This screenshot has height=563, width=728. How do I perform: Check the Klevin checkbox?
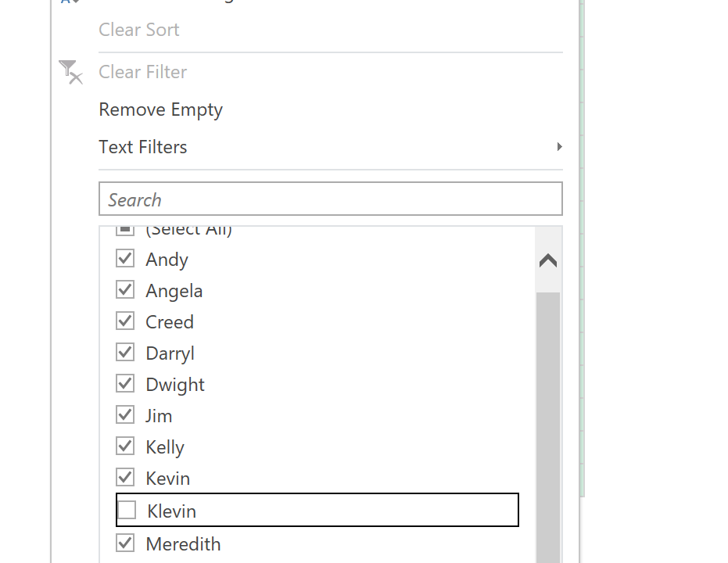coord(127,511)
